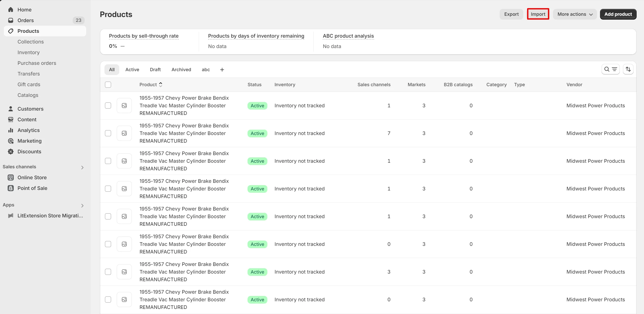Switch to the All tab
Viewport: 644px width, 314px height.
pos(112,70)
